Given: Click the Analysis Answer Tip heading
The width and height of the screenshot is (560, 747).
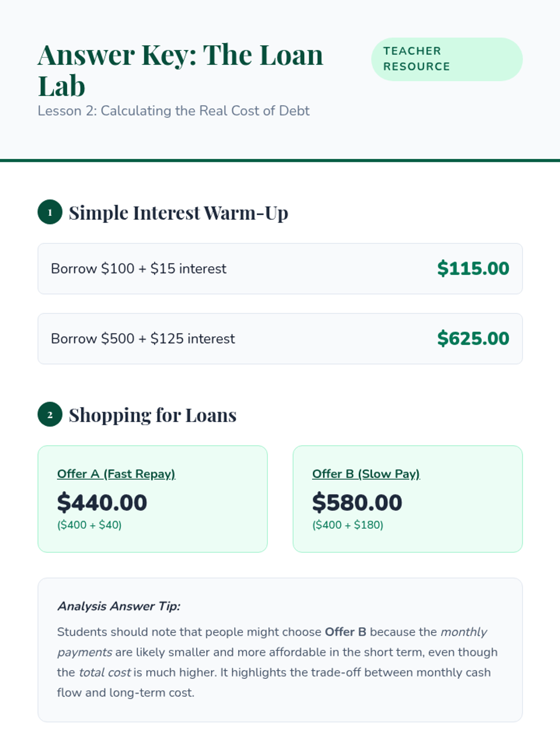Looking at the screenshot, I should [119, 606].
